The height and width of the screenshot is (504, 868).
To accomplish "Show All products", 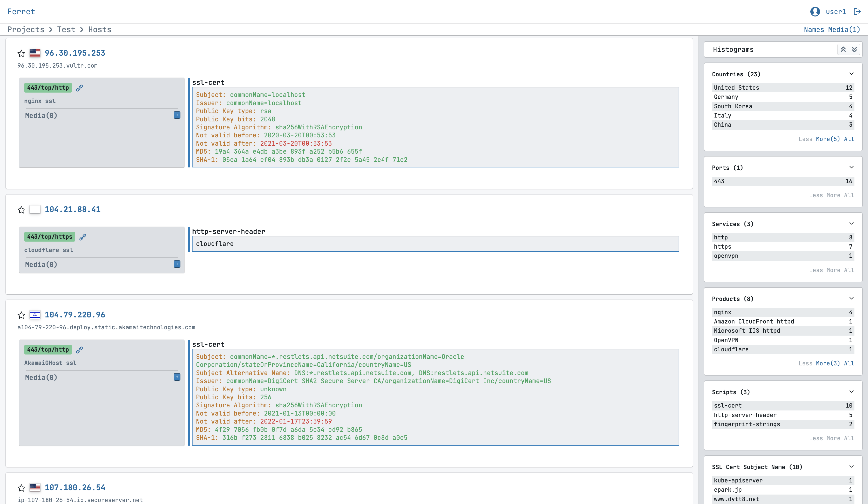I will (849, 363).
